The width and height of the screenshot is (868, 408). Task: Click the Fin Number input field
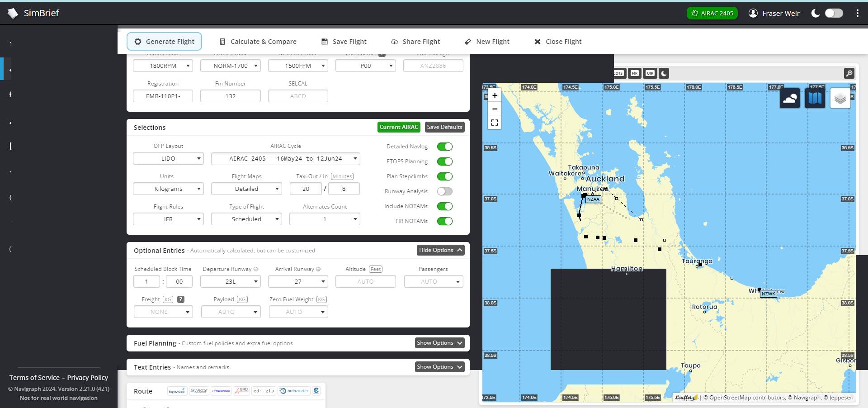click(231, 96)
